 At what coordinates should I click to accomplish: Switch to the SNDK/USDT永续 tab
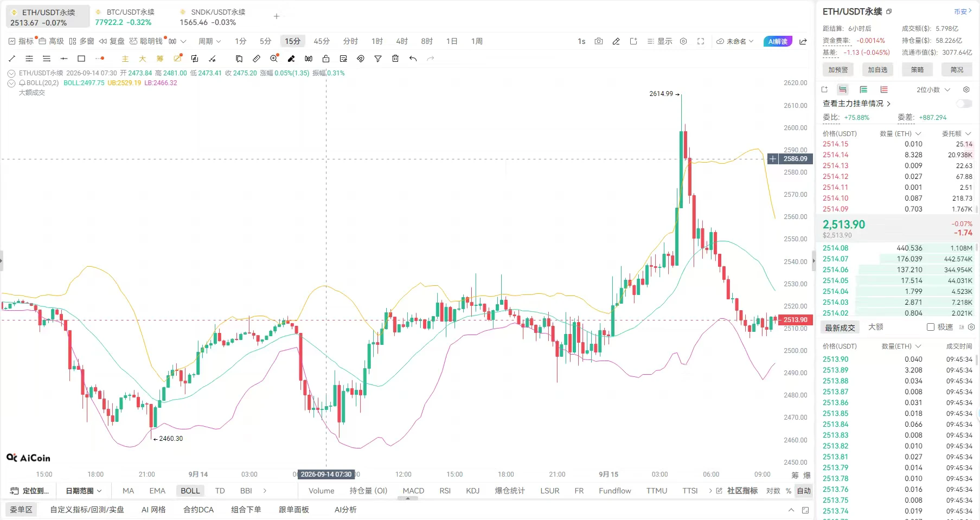[x=213, y=17]
